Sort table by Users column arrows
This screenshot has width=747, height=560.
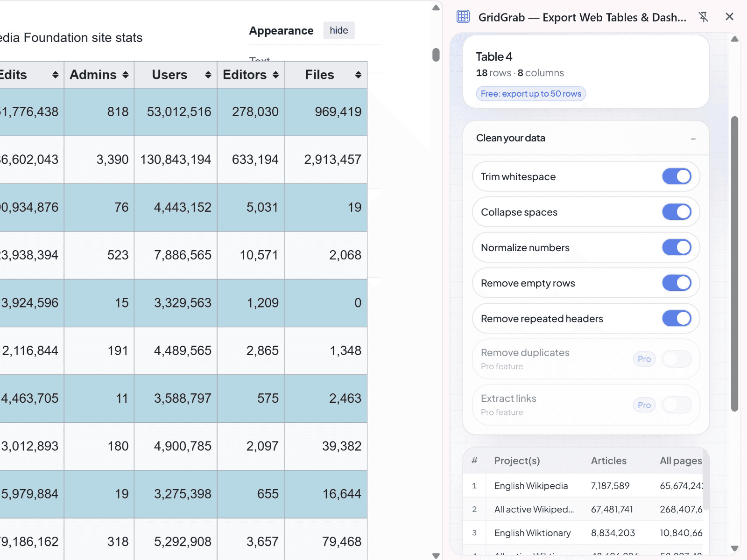point(208,75)
